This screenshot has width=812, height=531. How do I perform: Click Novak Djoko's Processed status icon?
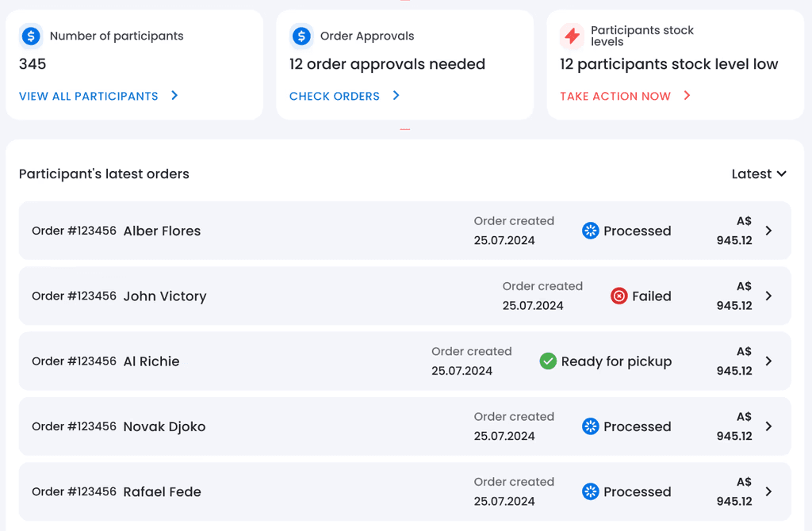coord(590,426)
